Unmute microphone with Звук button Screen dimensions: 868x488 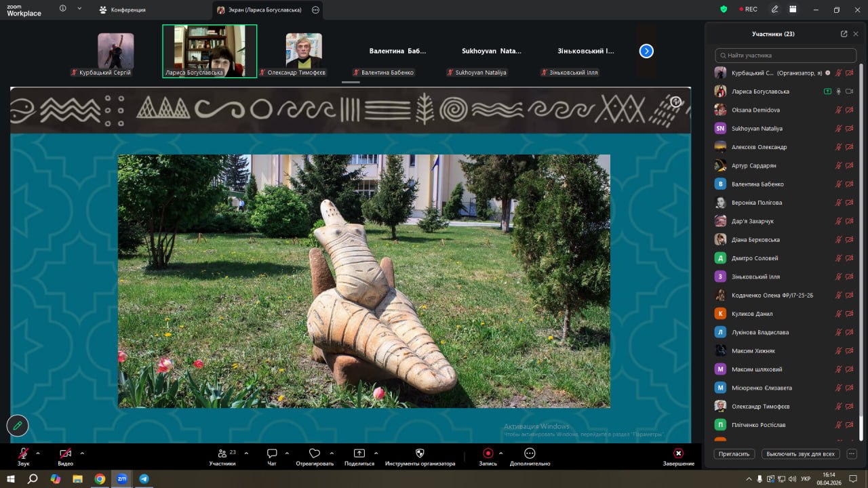pyautogui.click(x=24, y=453)
